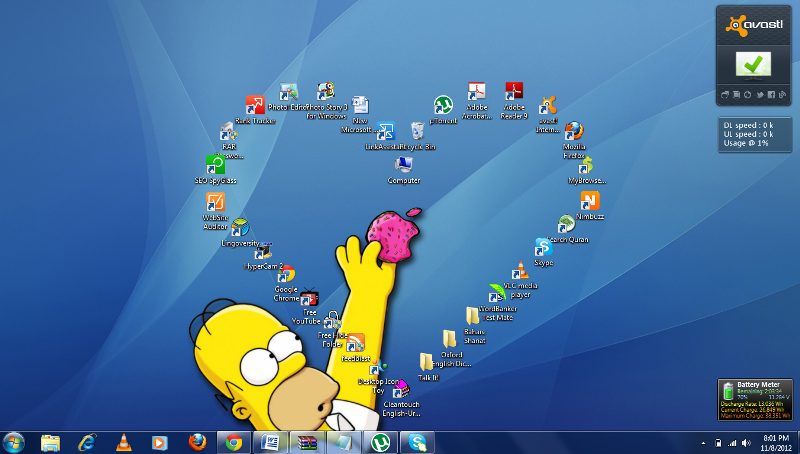Select the Desktop Icon Toy shortcut
The height and width of the screenshot is (454, 800).
[378, 375]
